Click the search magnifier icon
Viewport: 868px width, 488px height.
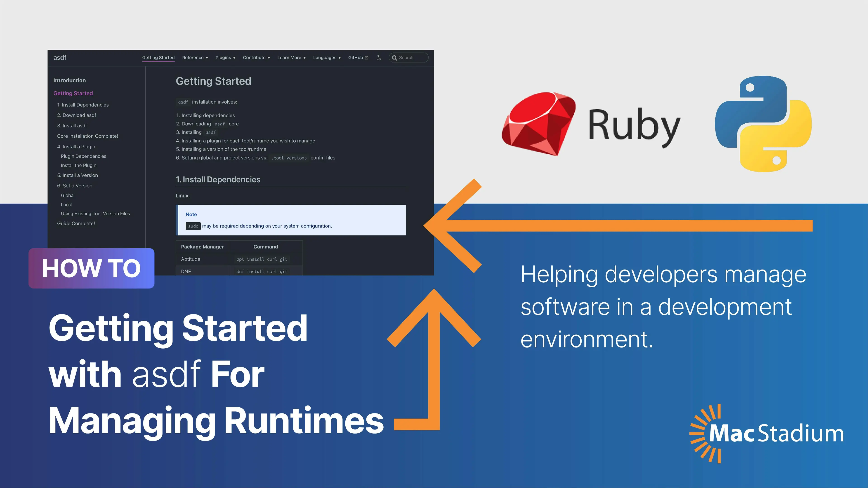[x=394, y=58]
